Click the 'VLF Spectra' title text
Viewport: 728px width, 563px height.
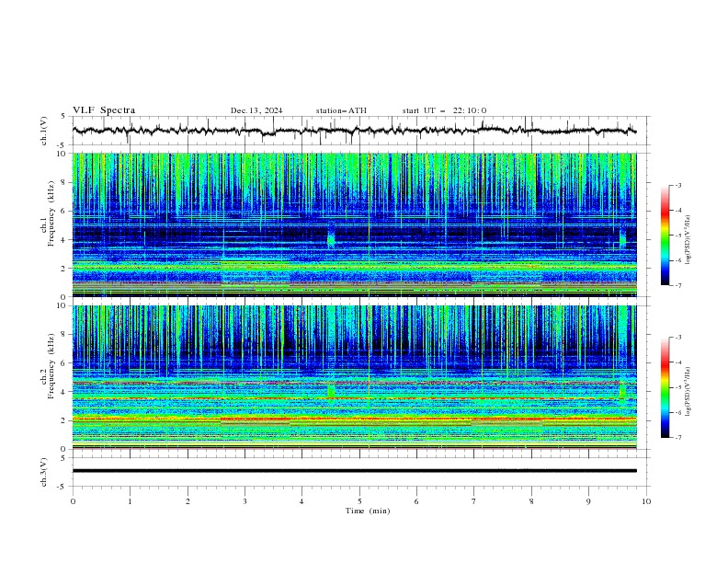coord(104,110)
